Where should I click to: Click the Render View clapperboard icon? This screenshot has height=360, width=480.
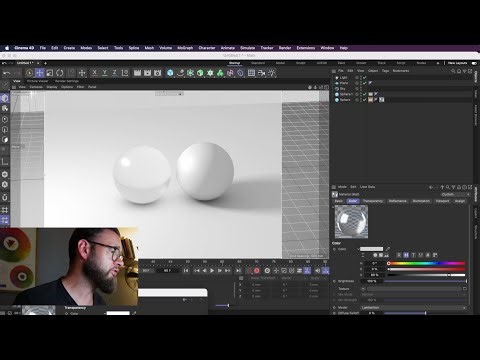pyautogui.click(x=137, y=73)
